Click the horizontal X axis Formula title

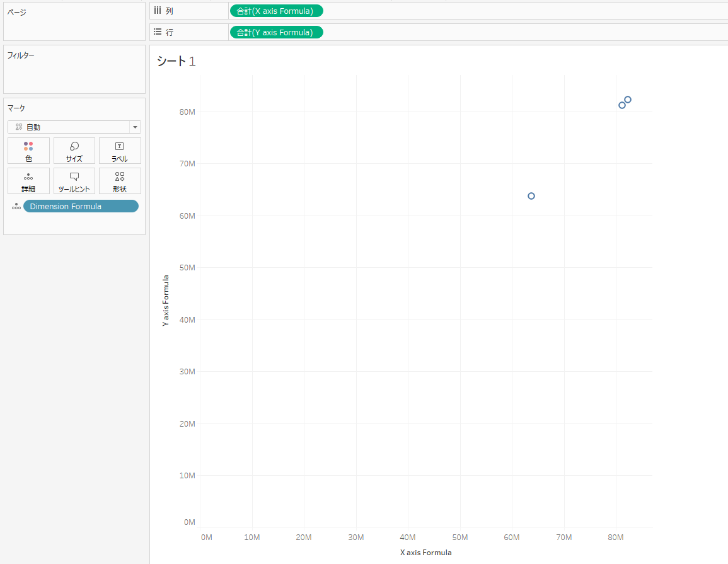click(425, 553)
